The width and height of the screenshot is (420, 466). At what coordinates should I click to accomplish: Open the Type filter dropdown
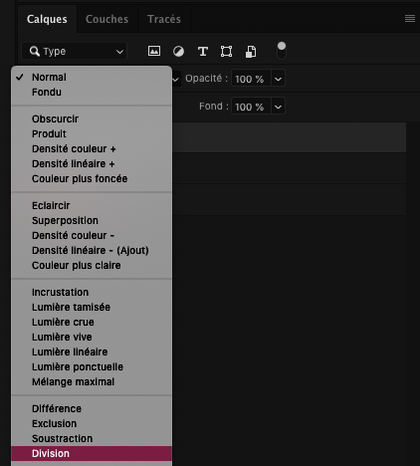pos(74,51)
